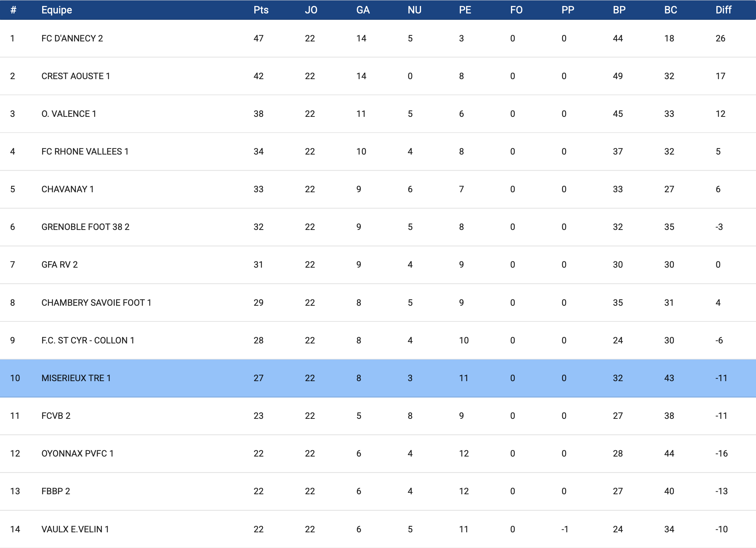Open the FC D'ANNECY 2 team
This screenshot has height=548, width=756.
(x=72, y=38)
